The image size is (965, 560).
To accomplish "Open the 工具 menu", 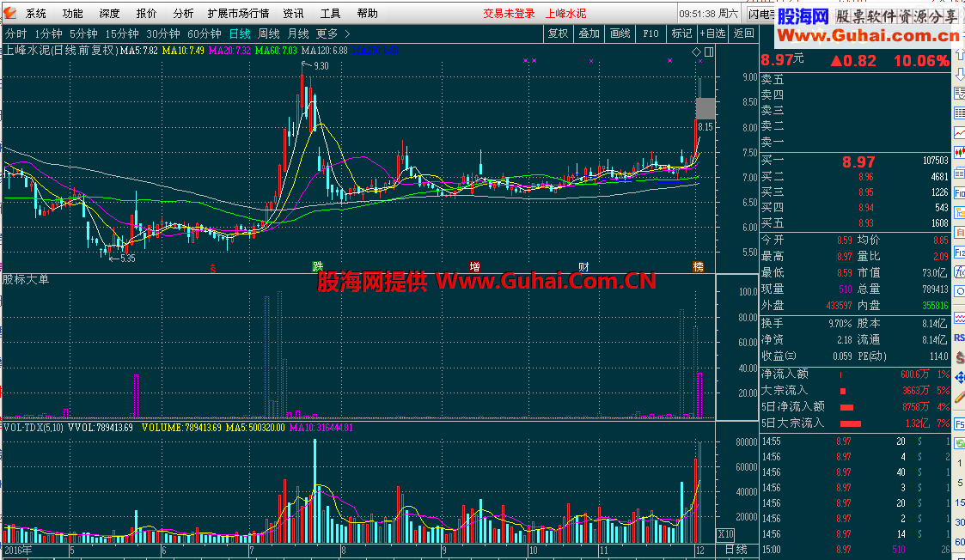I will click(331, 13).
